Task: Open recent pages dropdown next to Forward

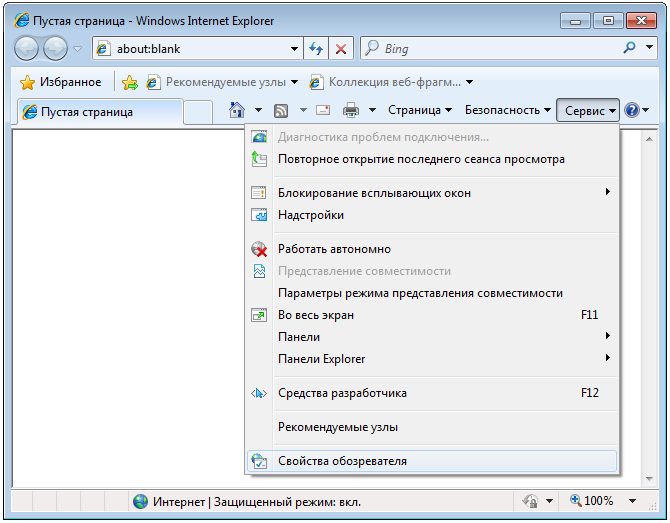Action: pyautogui.click(x=77, y=49)
